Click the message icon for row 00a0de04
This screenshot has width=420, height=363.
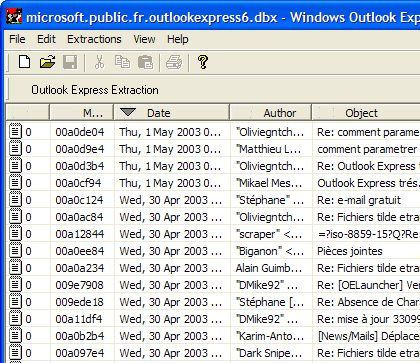(x=15, y=132)
